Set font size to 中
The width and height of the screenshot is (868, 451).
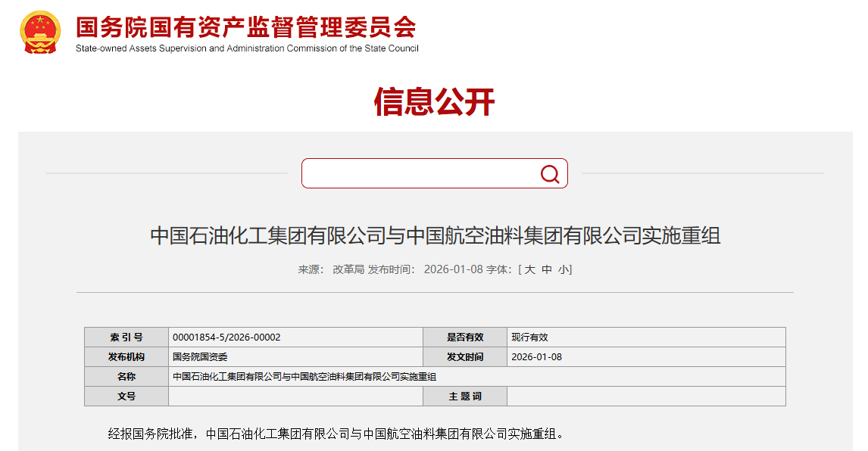547,269
